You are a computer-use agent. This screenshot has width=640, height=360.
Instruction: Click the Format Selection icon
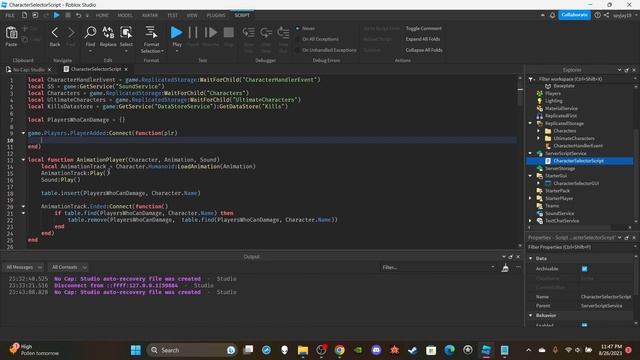(151, 32)
